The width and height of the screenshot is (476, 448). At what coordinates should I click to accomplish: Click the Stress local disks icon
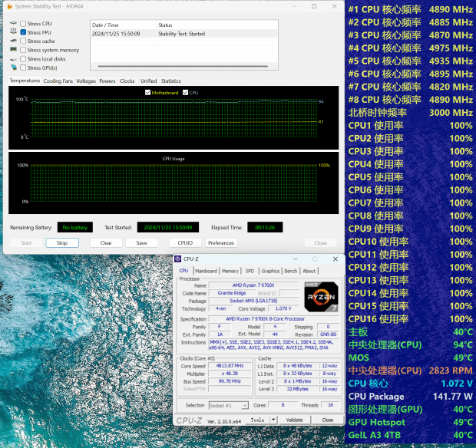tap(13, 59)
